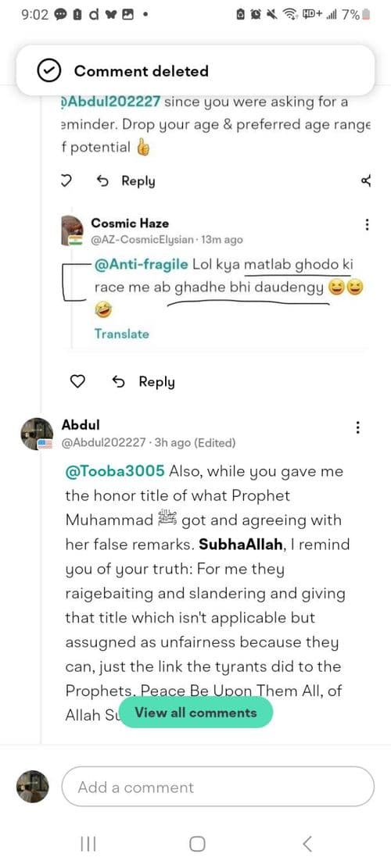Tap View all comments button
Screen dimensions: 391x868
(195, 713)
